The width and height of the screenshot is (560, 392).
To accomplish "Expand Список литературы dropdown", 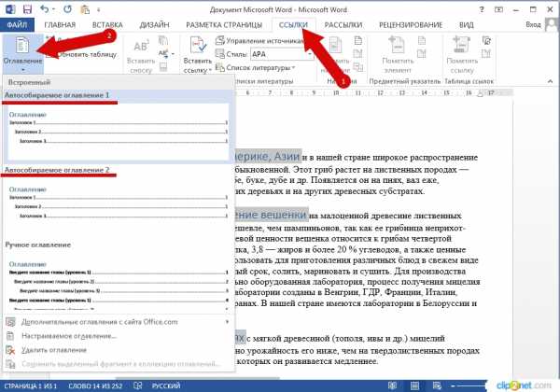I will tap(256, 67).
